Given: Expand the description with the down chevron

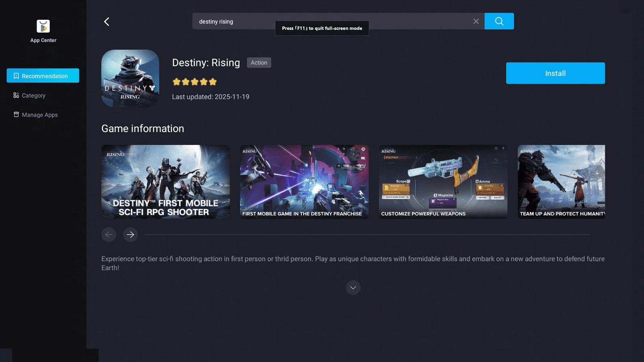Looking at the screenshot, I should tap(353, 287).
